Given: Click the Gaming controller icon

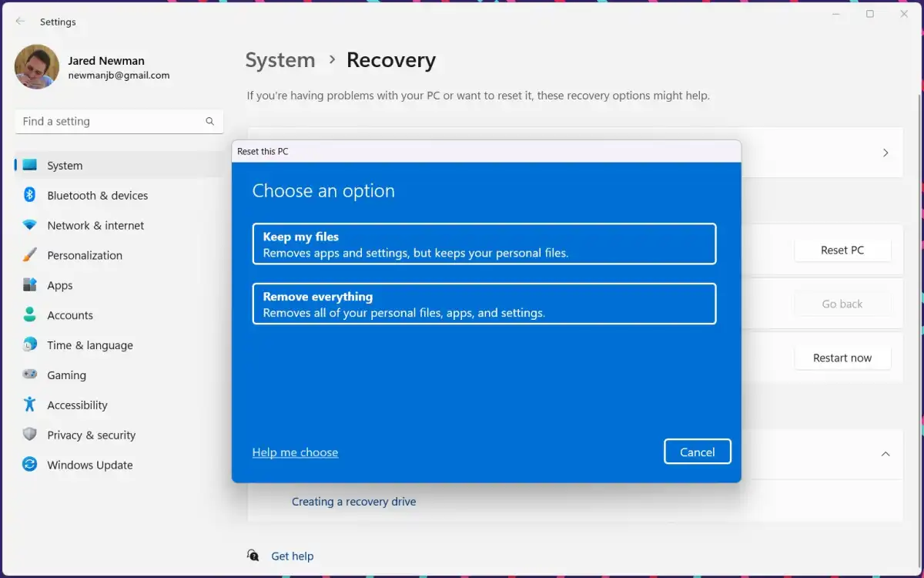Looking at the screenshot, I should [x=28, y=375].
